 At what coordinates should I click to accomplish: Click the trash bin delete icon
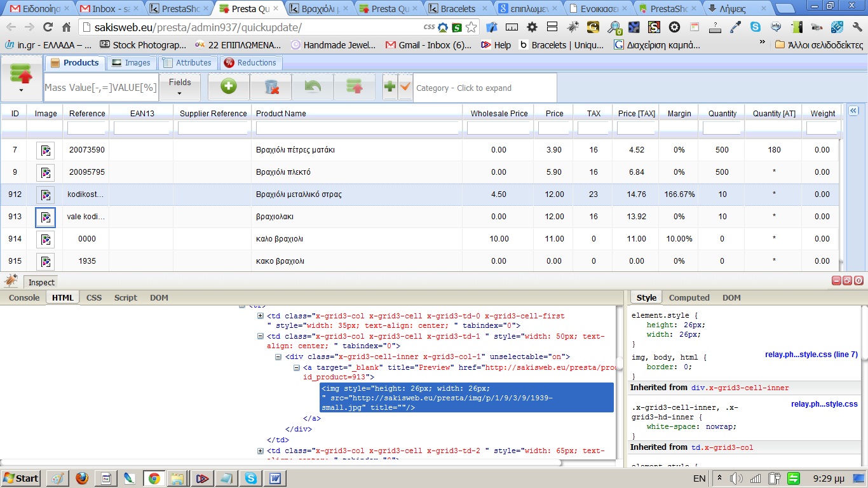click(x=271, y=87)
